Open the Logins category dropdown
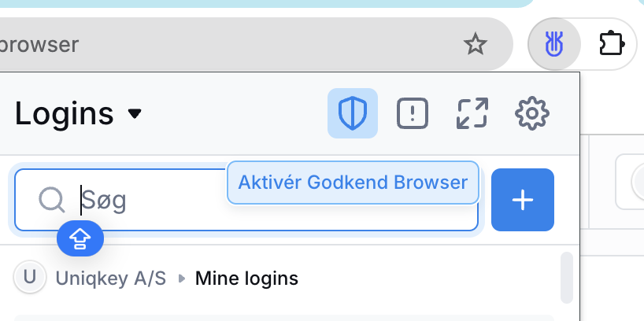The image size is (644, 321). 78,113
